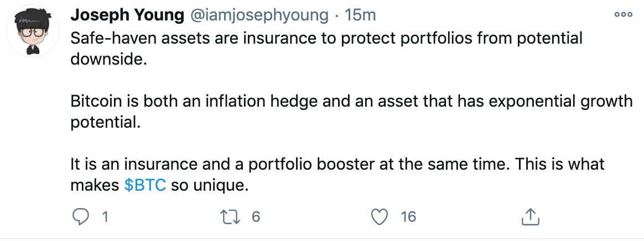Open the share tweet icon

(x=530, y=217)
